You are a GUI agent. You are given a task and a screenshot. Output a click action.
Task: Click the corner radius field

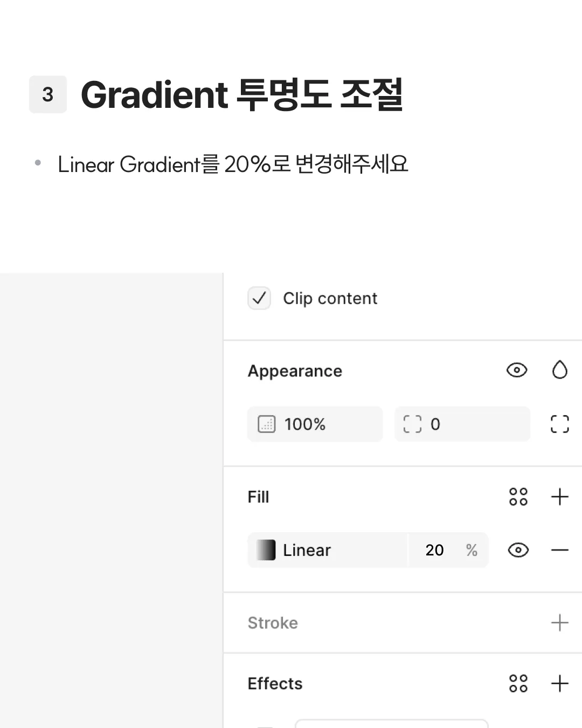[462, 424]
